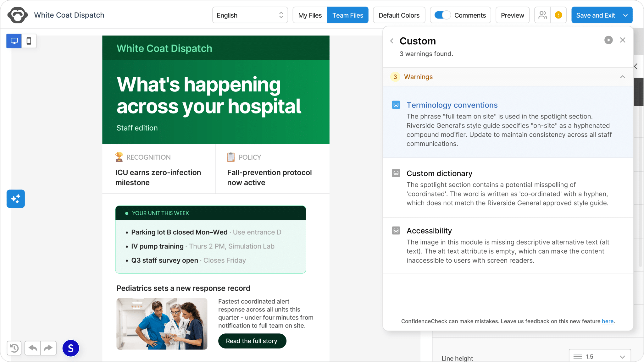
Task: Expand the Save and Exit arrow menu
Action: coord(625,15)
